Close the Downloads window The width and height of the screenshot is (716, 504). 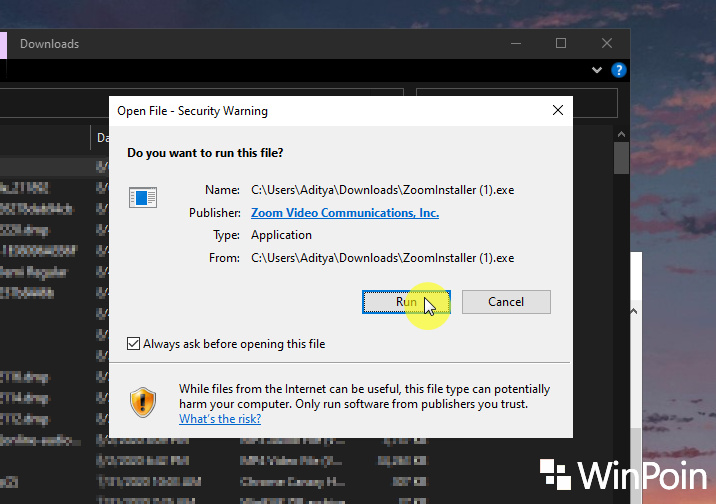coord(606,44)
